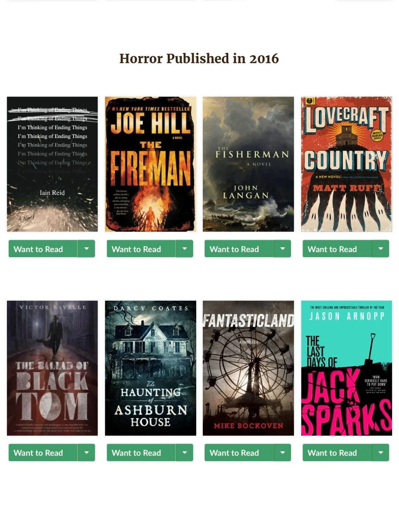
Task: Mark Haunting of Ashburn House Want to Read
Action: (141, 453)
